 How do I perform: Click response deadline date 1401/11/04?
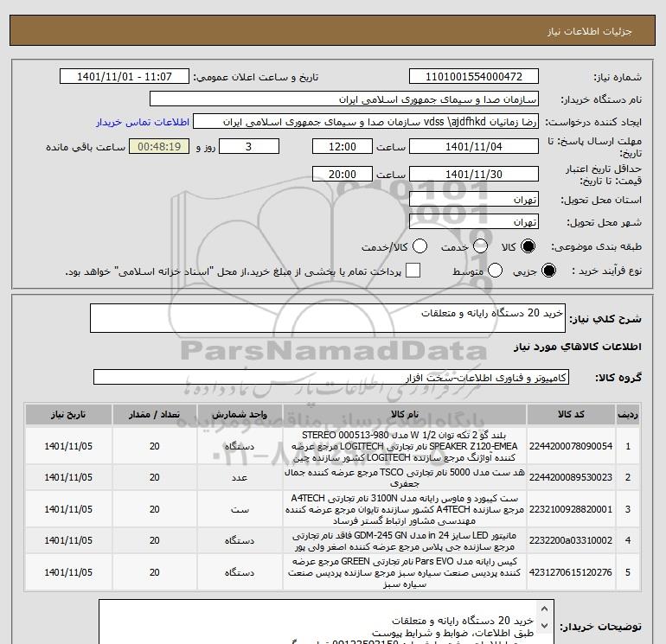474,146
